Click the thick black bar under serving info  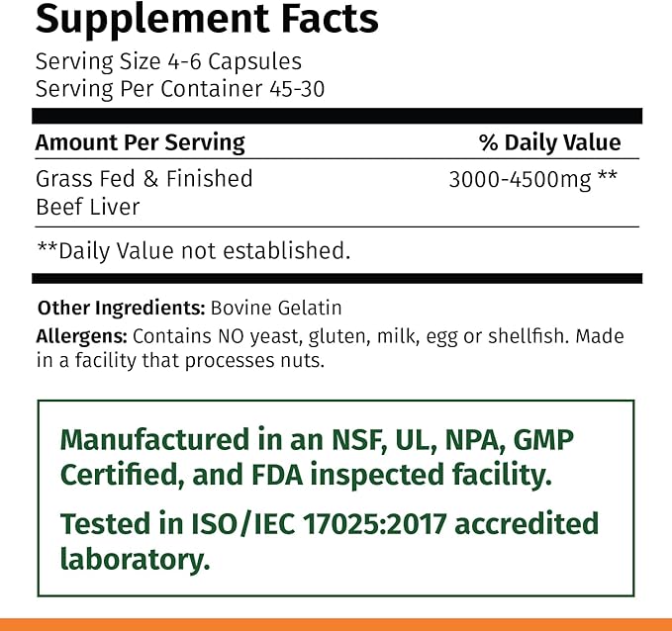coord(337,116)
